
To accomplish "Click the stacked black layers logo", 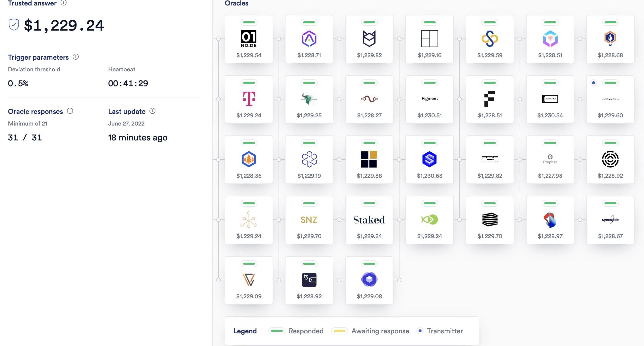I will point(490,219).
